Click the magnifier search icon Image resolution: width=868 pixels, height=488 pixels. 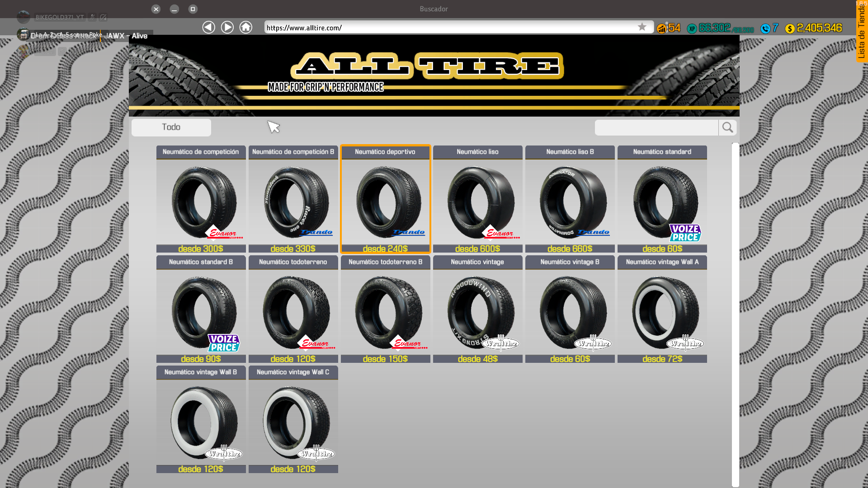pyautogui.click(x=727, y=127)
